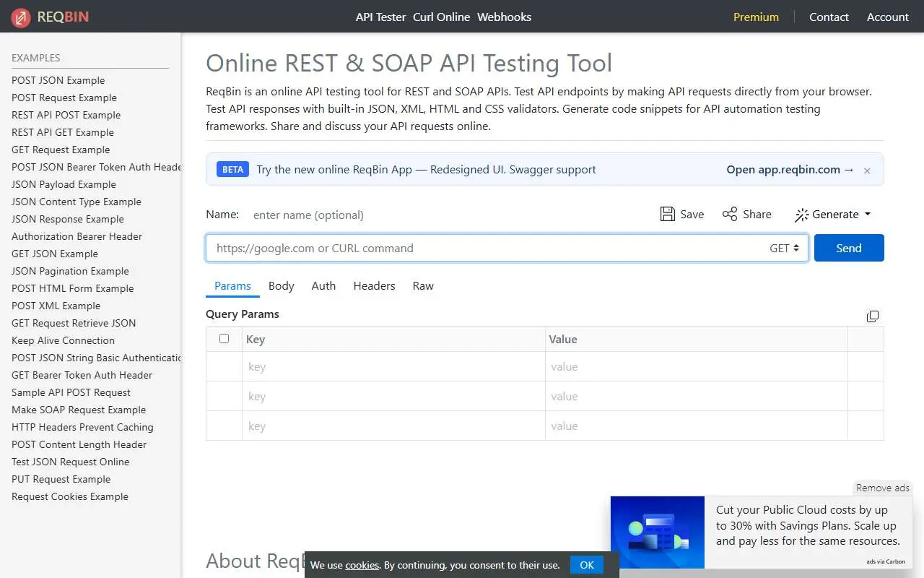
Task: Open Webhooks in top navigation
Action: (x=504, y=17)
